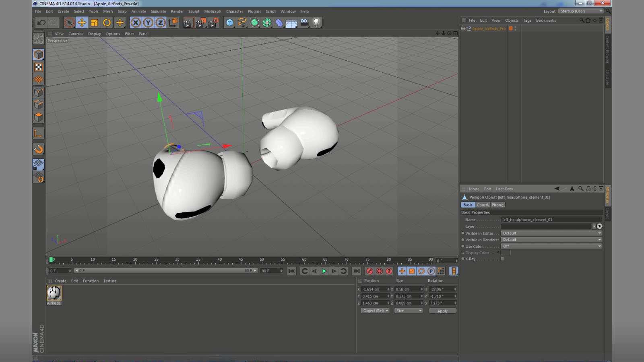Toggle the coordinate system icon
Screen dimensions: 644x362
(173, 23)
